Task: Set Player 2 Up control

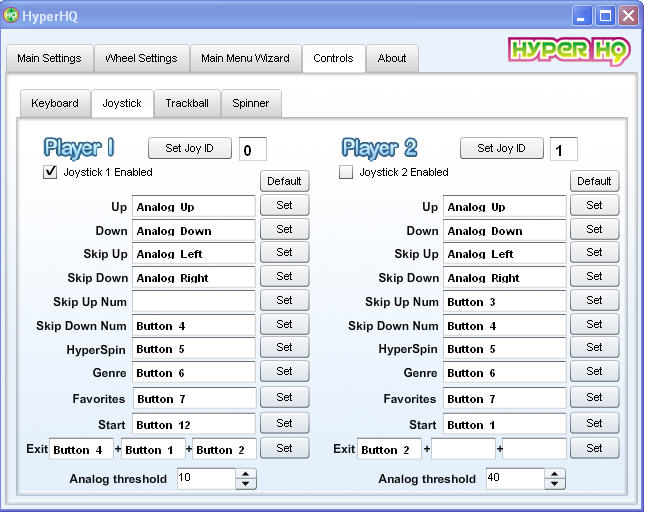Action: tap(594, 205)
